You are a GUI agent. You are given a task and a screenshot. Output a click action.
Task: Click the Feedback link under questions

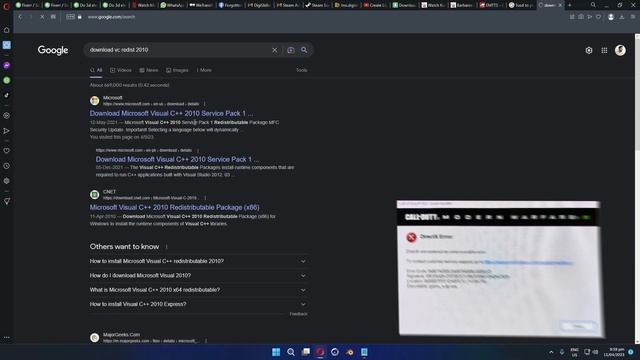pos(298,314)
